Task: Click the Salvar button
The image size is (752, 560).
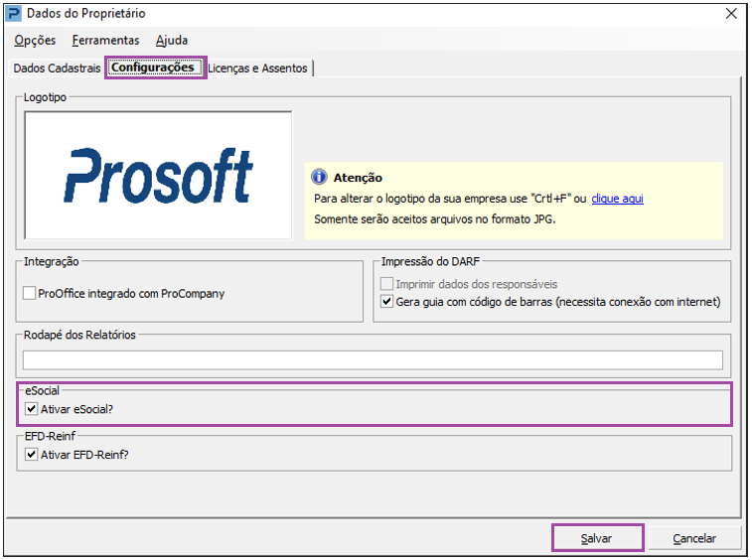Action: (x=597, y=538)
